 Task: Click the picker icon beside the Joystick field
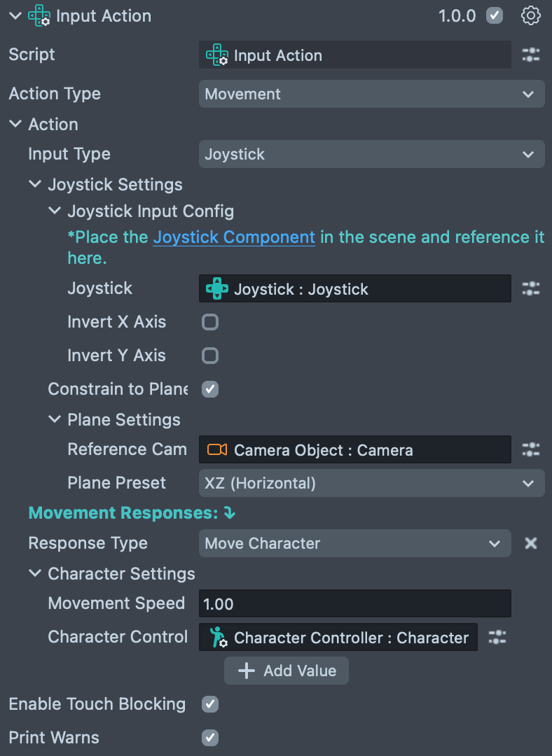pyautogui.click(x=531, y=288)
